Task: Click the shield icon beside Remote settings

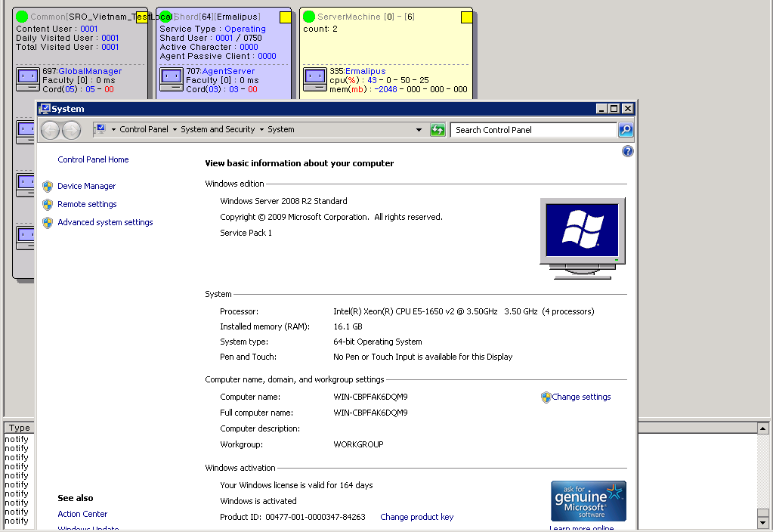Action: [48, 205]
